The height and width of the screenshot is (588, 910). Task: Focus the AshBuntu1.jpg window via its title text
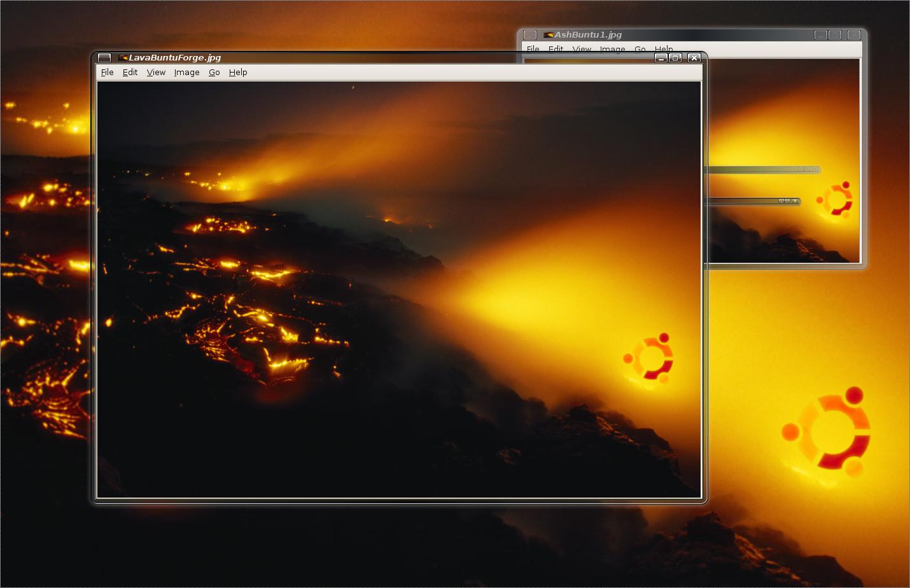[588, 35]
